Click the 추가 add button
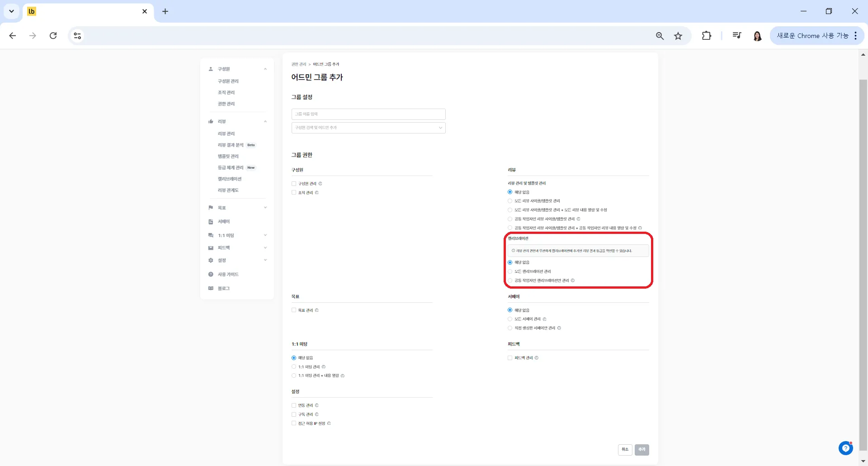868x466 pixels. point(642,450)
